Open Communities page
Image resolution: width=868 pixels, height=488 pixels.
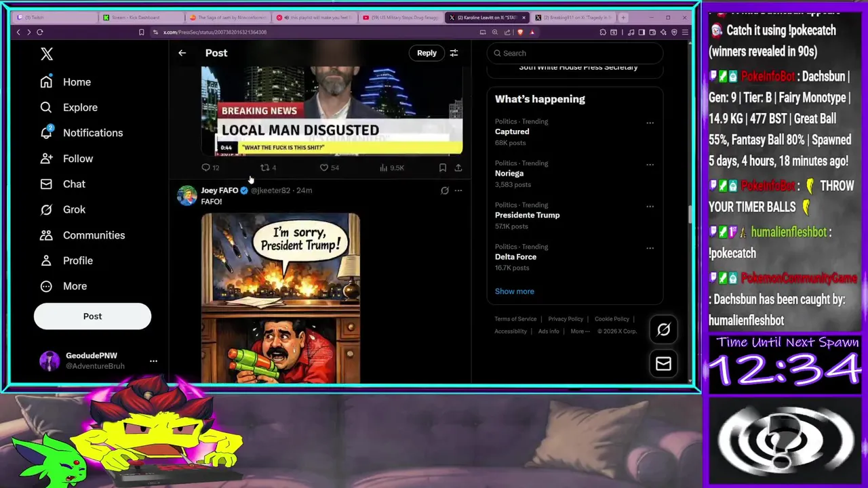(x=82, y=235)
